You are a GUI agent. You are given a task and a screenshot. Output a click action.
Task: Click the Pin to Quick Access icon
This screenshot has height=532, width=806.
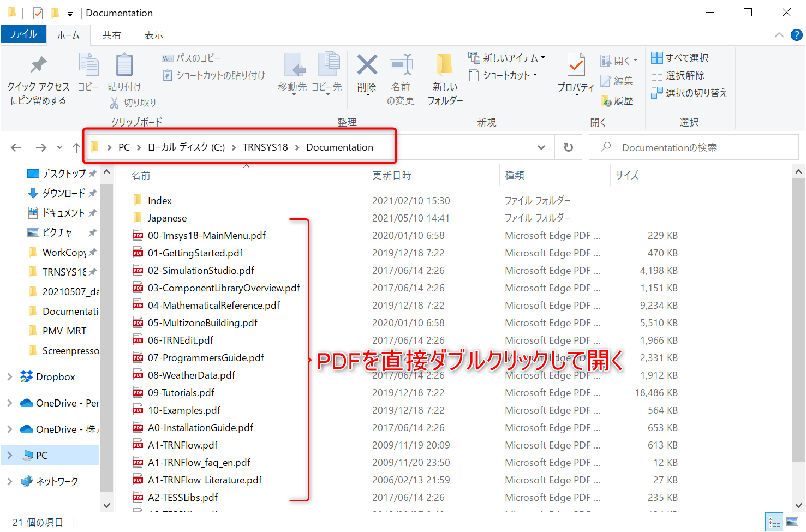pyautogui.click(x=38, y=65)
